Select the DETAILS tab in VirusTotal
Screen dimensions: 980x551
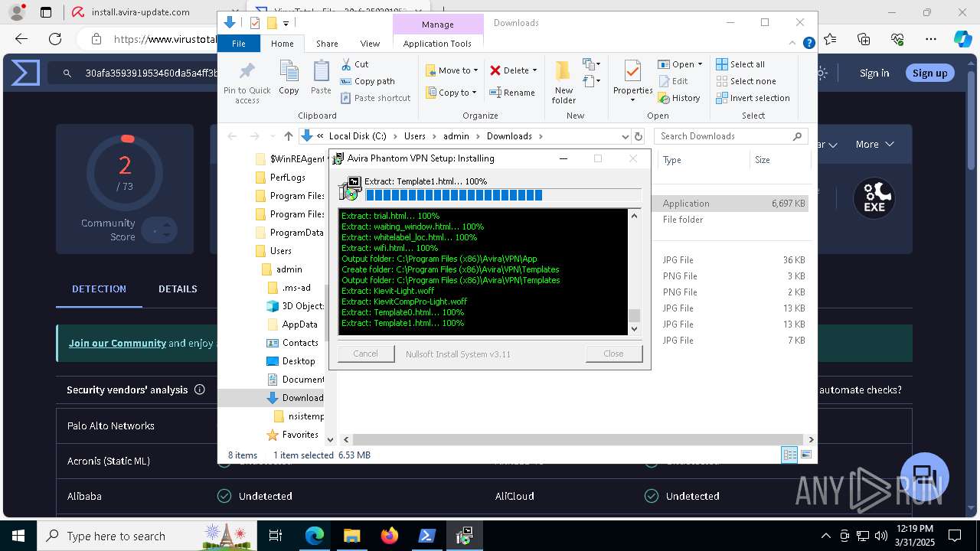pyautogui.click(x=178, y=289)
